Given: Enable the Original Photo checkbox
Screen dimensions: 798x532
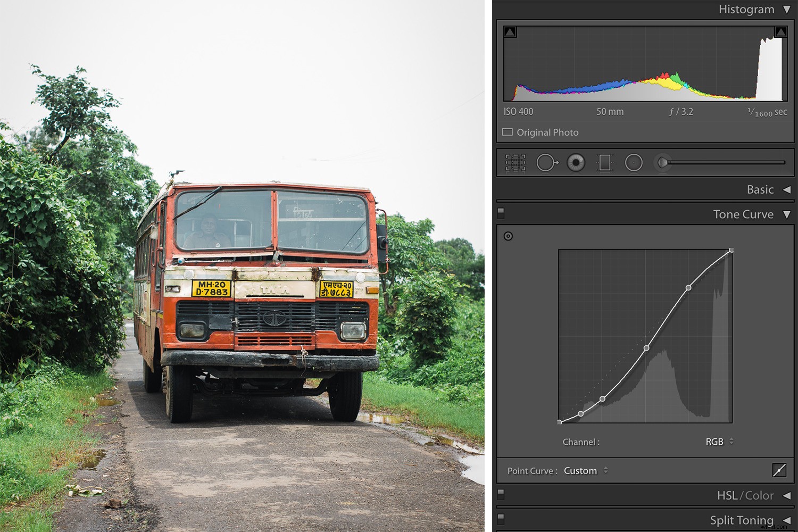Looking at the screenshot, I should point(507,131).
